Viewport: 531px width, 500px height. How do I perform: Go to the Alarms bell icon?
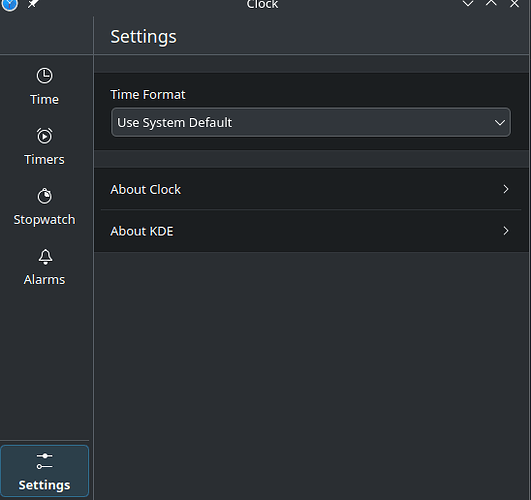[45, 257]
